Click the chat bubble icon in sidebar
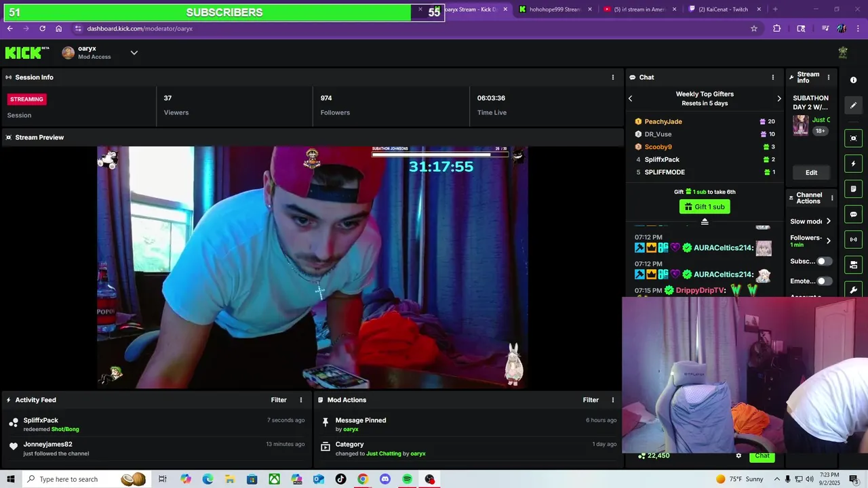The image size is (868, 488). tap(853, 214)
